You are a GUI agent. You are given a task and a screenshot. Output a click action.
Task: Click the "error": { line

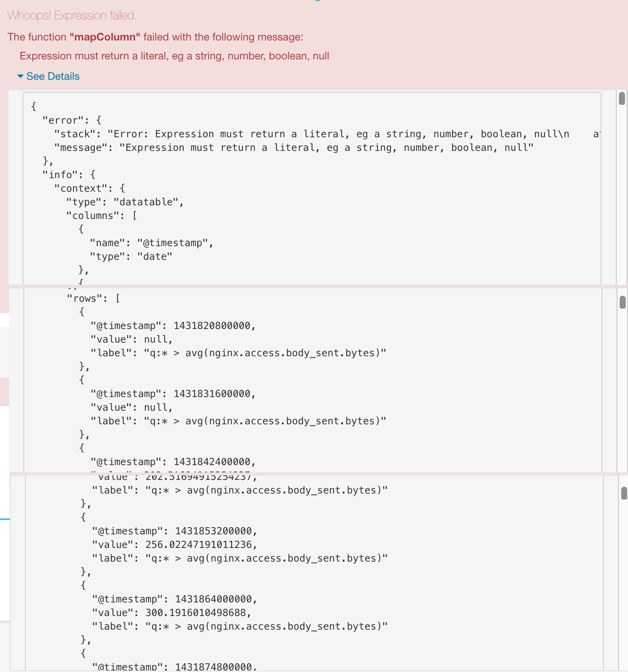click(72, 120)
